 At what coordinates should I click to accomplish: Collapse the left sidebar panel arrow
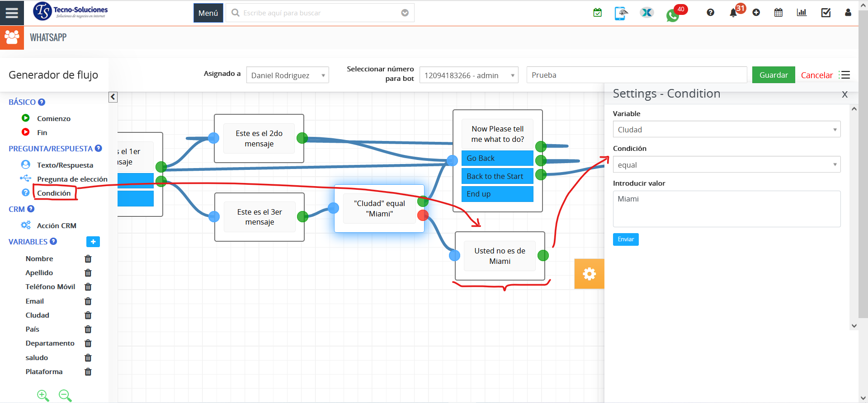pos(113,97)
